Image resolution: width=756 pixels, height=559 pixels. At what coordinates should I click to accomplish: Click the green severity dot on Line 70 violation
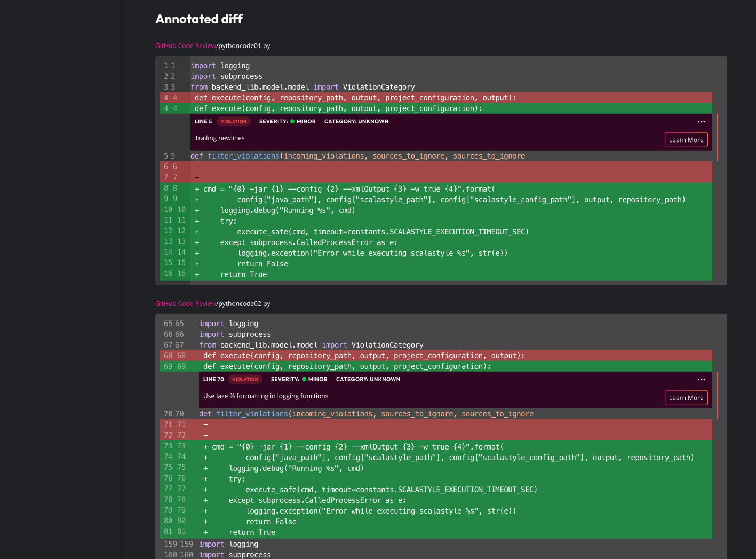304,380
